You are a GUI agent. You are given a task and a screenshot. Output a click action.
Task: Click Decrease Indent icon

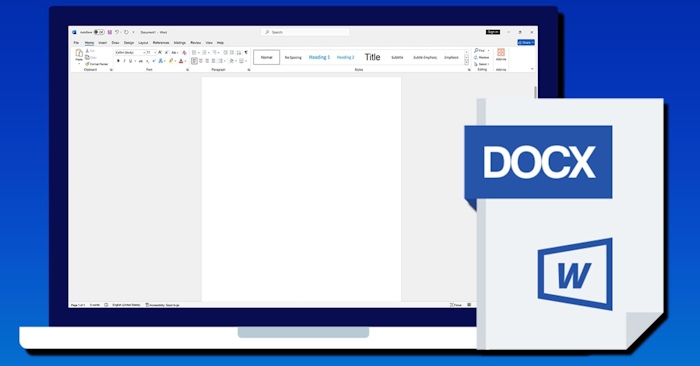point(225,53)
